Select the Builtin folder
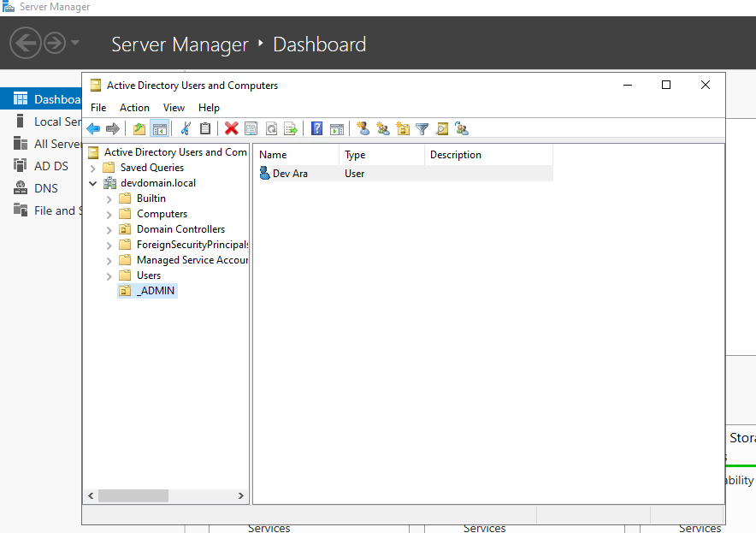 tap(151, 198)
